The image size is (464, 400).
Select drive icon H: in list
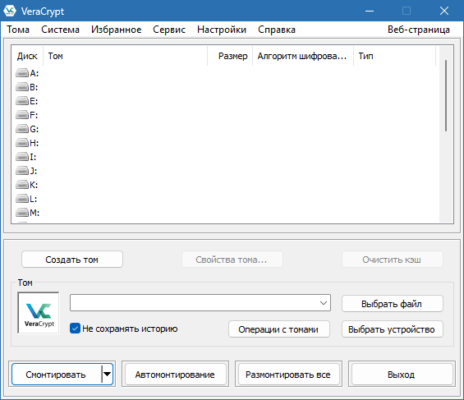22,143
